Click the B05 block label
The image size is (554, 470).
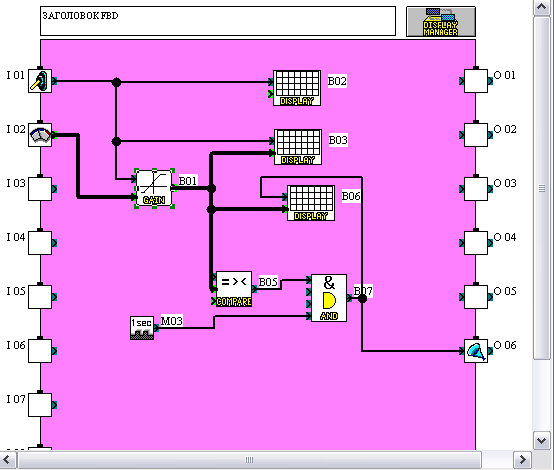(x=268, y=282)
